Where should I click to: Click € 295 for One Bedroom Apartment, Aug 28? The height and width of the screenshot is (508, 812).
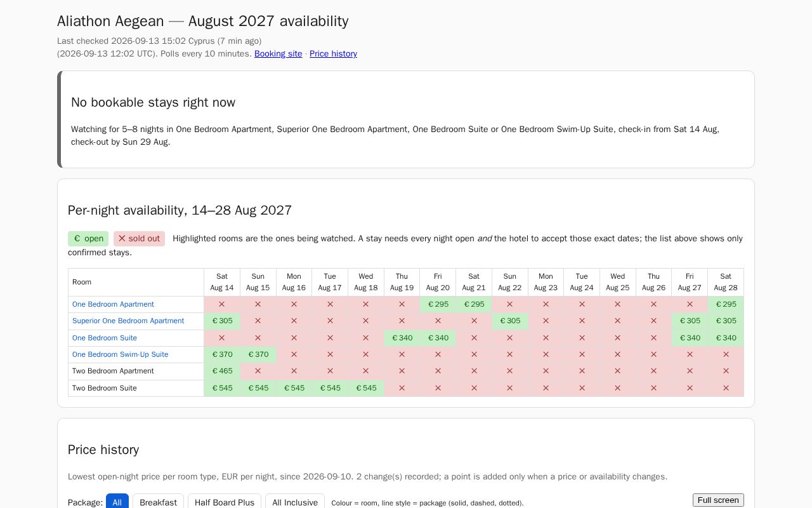coord(726,304)
